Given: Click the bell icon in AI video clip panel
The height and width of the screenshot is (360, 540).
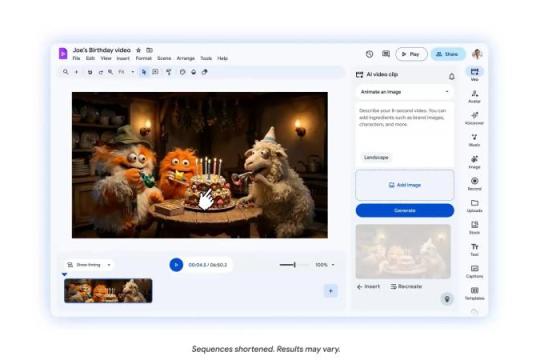Looking at the screenshot, I should (452, 76).
